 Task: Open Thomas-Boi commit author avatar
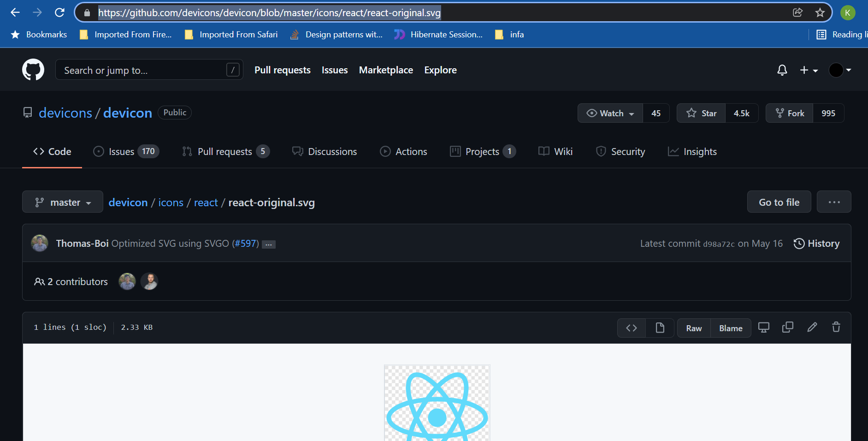click(x=40, y=243)
